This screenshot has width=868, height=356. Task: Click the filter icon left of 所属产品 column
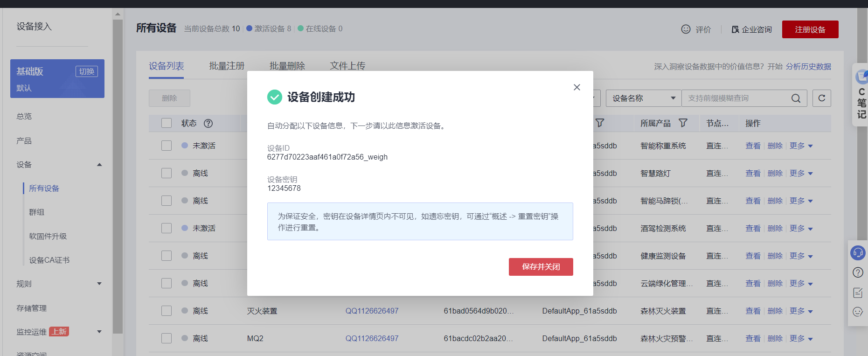(600, 123)
